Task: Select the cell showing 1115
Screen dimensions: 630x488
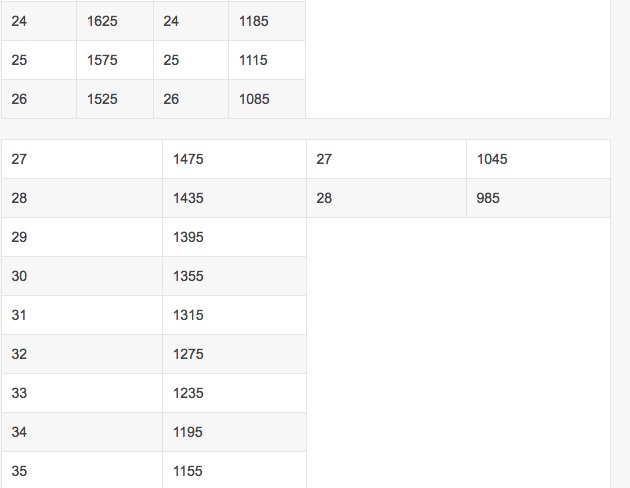Action: (x=266, y=60)
